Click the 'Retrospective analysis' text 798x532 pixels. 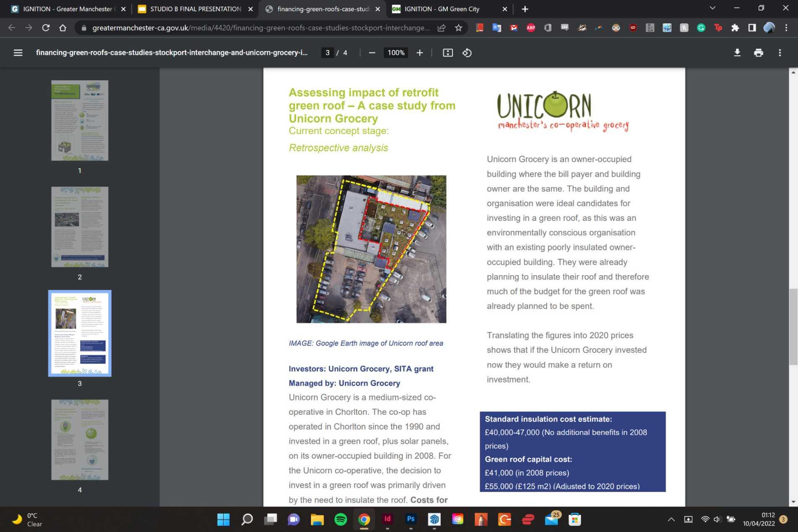(338, 148)
